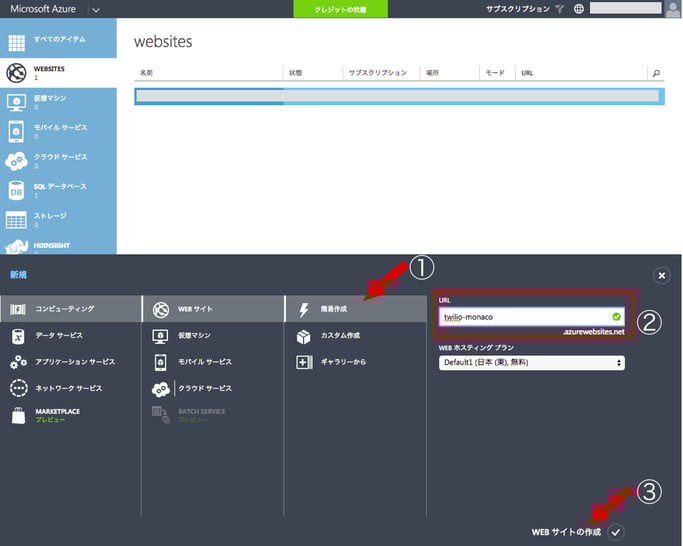
Task: Select the Quick Create lightning icon
Action: (304, 309)
